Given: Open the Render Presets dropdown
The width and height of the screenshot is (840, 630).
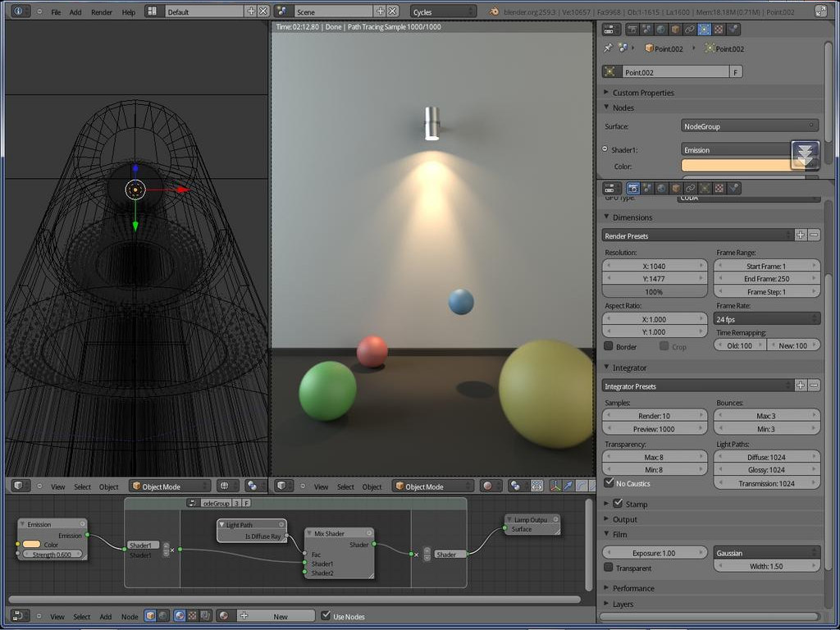Looking at the screenshot, I should point(697,235).
